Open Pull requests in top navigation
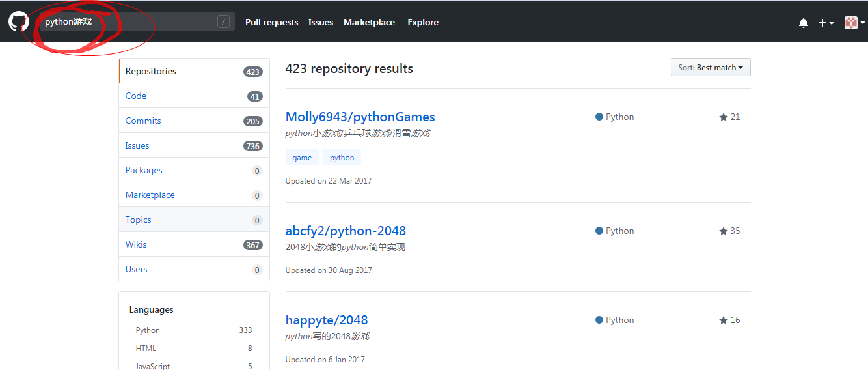 [271, 22]
